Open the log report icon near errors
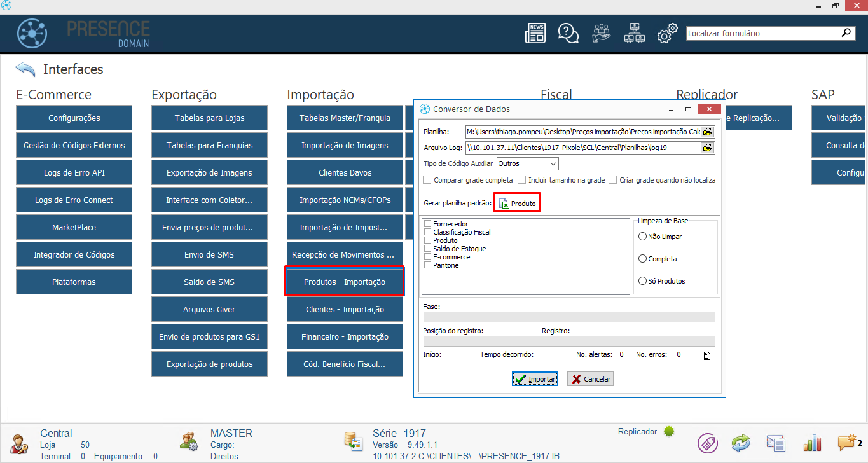 pyautogui.click(x=706, y=356)
